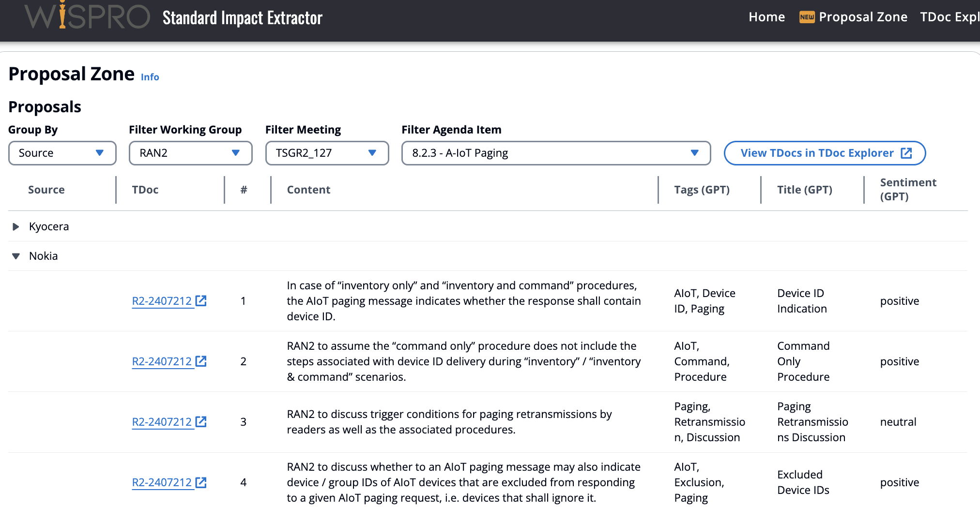
Task: Open the Filter Meeting TSGR2_127 dropdown
Action: [x=327, y=153]
